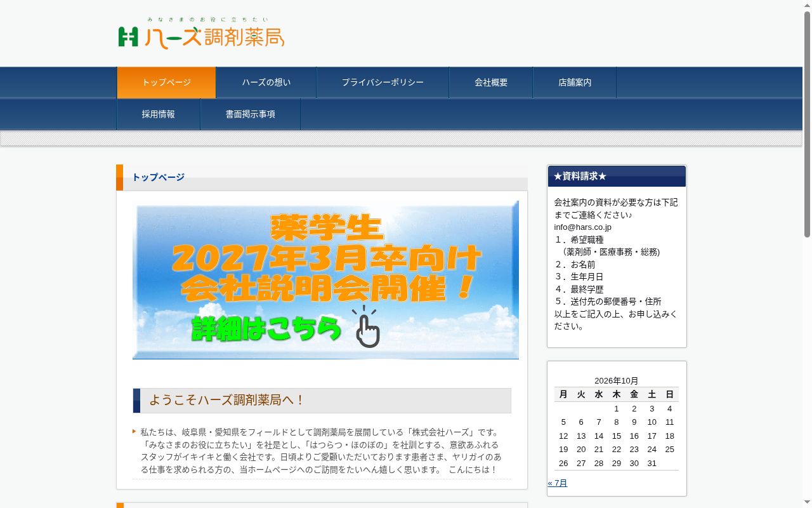
Task: Click the email info@hars.co.jp text
Action: click(583, 227)
